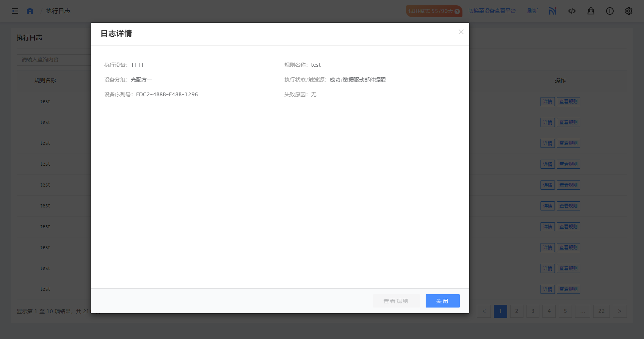Click the blue 关闭 button
The height and width of the screenshot is (339, 644).
coord(442,301)
